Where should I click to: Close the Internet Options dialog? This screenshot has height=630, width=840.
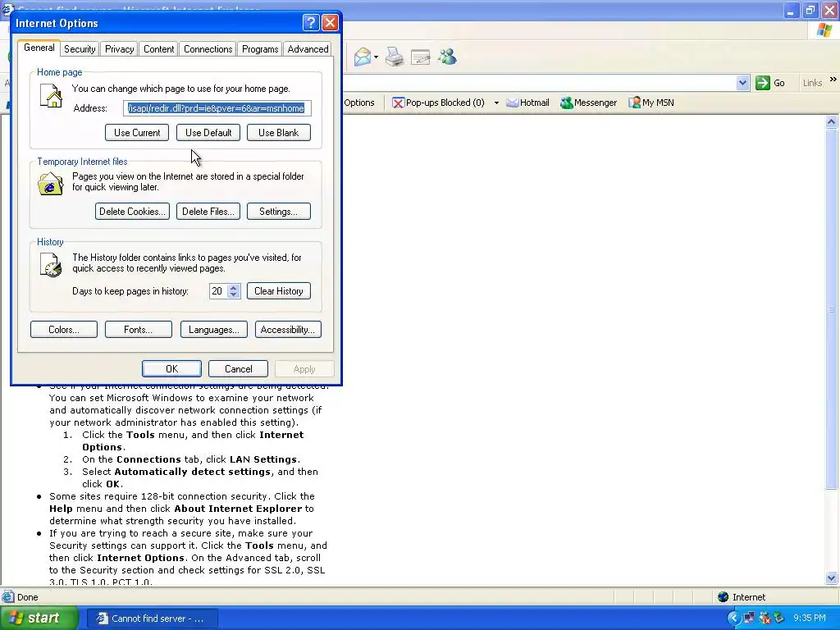[330, 22]
